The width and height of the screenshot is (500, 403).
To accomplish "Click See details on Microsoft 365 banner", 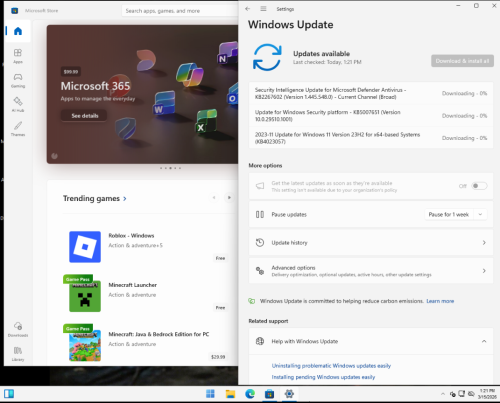I will pyautogui.click(x=84, y=116).
